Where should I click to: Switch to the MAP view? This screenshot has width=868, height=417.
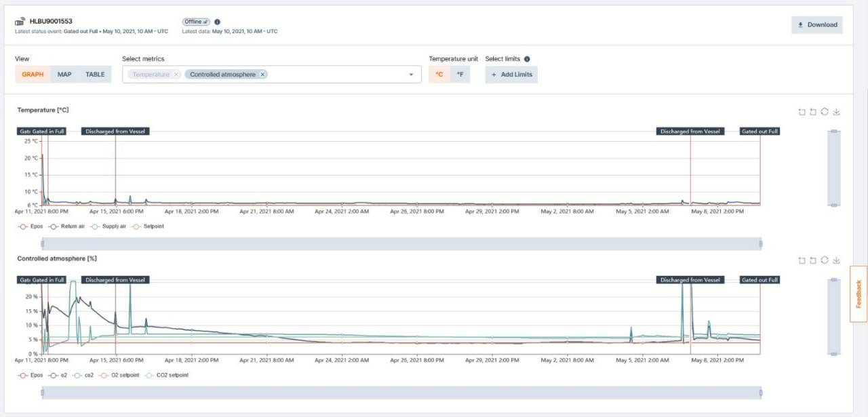pos(64,75)
